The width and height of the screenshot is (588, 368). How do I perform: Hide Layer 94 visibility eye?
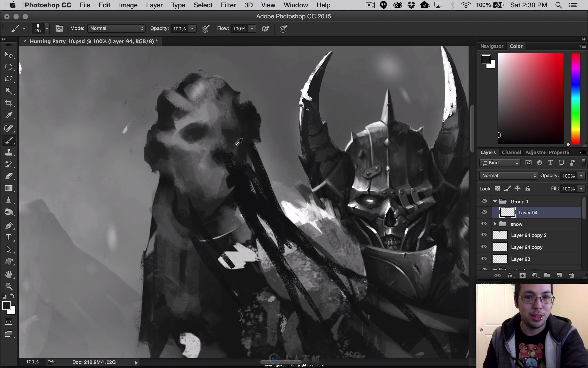484,212
